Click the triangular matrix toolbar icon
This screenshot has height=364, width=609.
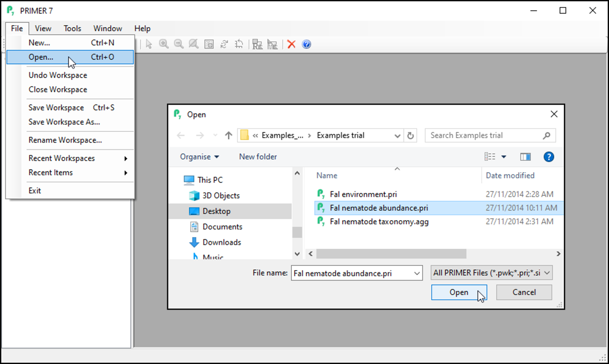coord(272,44)
